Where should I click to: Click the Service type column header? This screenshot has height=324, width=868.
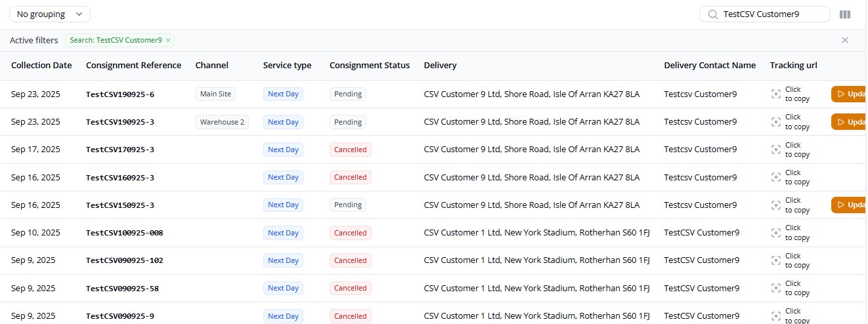(287, 66)
